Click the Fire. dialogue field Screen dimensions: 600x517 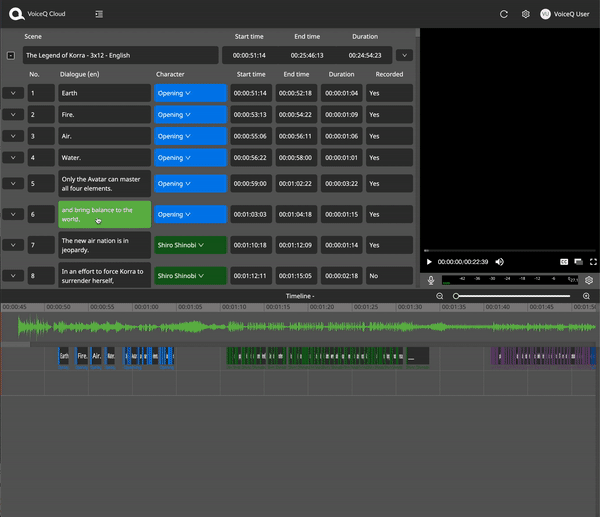click(x=104, y=114)
